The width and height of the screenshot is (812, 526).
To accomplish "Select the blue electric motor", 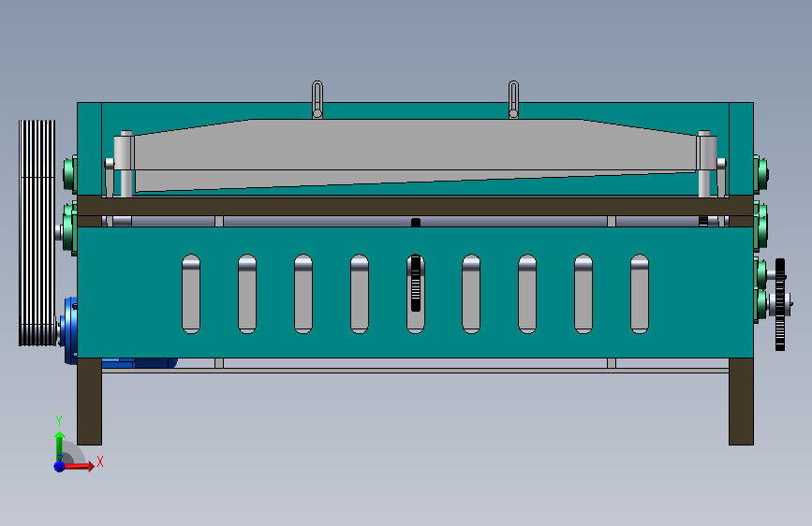I will [x=70, y=330].
